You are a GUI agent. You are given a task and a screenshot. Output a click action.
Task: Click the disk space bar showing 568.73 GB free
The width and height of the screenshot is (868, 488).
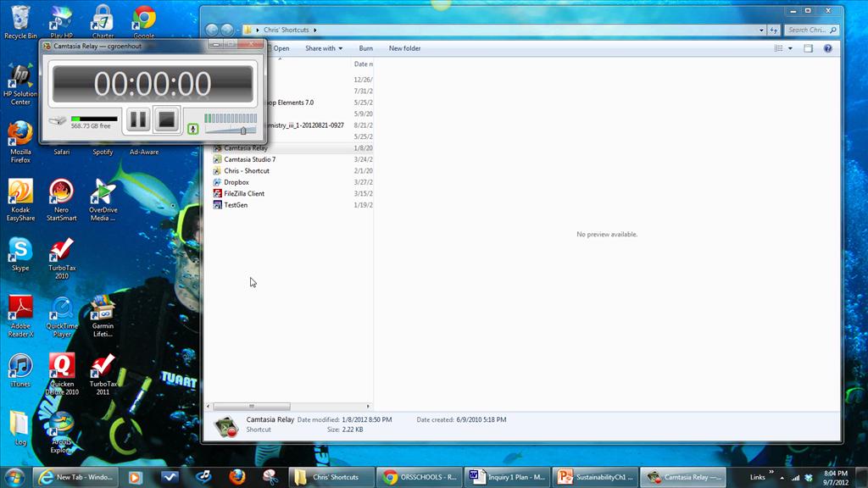point(94,119)
